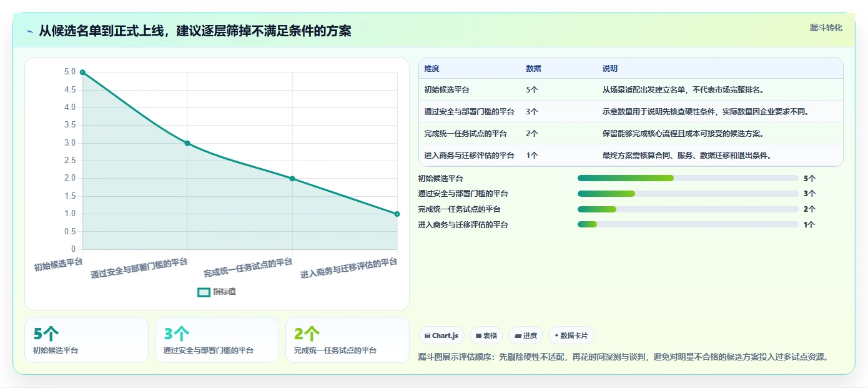Click the Chart.js tag chip
Image resolution: width=868 pixels, height=388 pixels.
click(x=441, y=336)
